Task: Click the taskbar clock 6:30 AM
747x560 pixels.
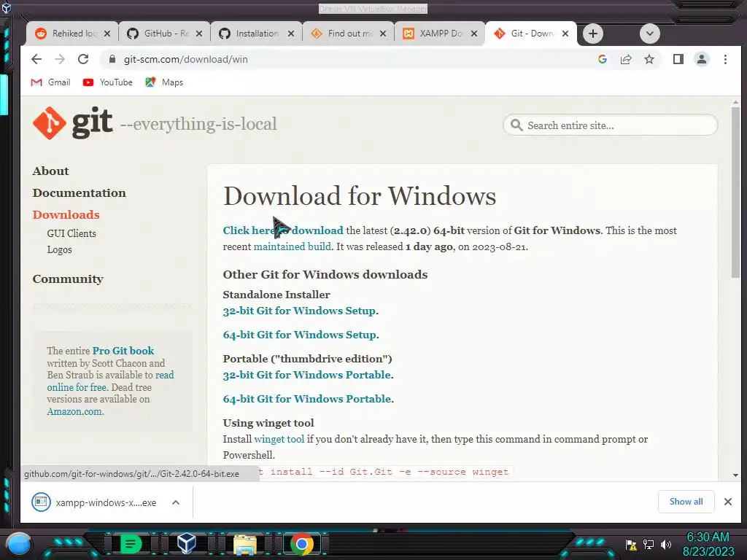Action: (x=708, y=544)
